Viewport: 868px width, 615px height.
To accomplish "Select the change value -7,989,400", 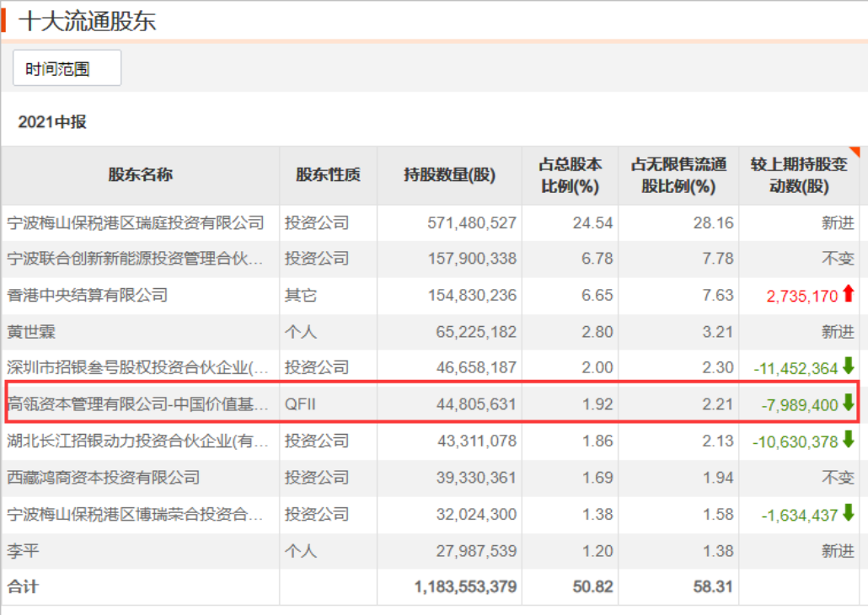I will pos(800,405).
